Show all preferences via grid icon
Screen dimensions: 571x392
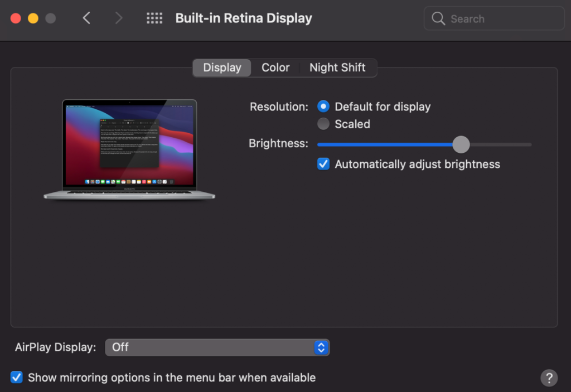(x=154, y=18)
